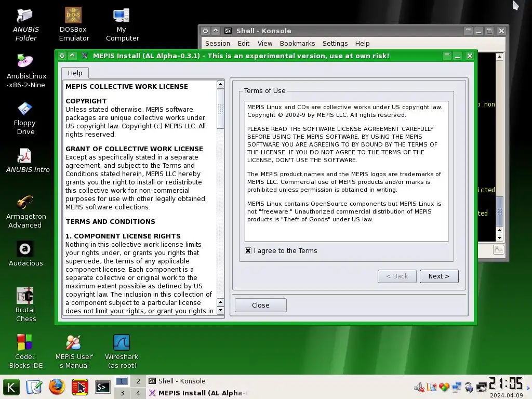The image size is (532, 399).
Task: Click Konsole scrollbar up arrow
Action: (499, 57)
